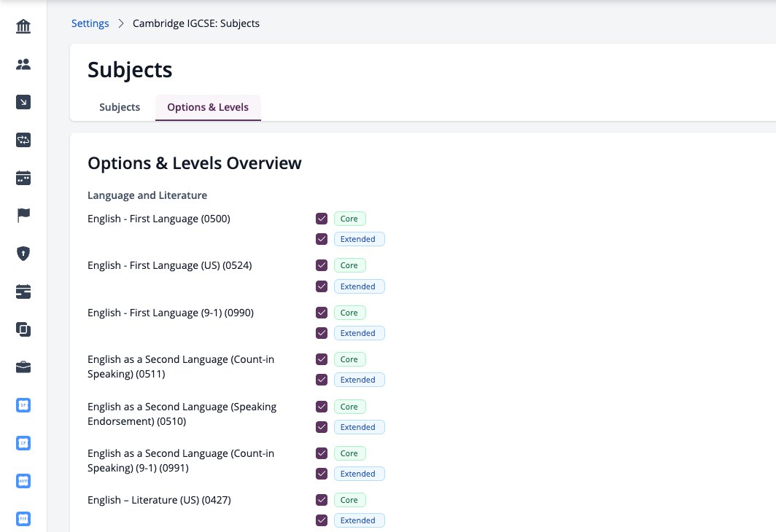776x532 pixels.
Task: Click the Core badge for English (9-1) (0990)
Action: point(349,313)
